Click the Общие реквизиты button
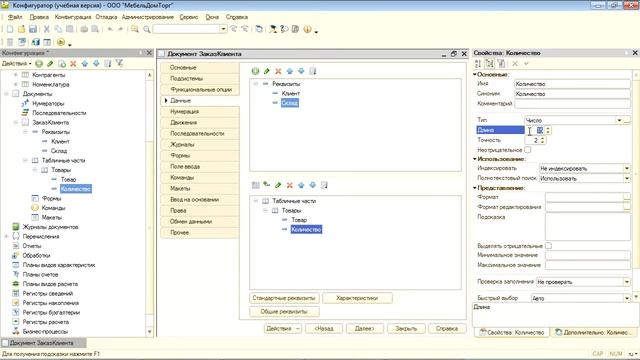Screen dimensions: 640x360 click(x=284, y=311)
